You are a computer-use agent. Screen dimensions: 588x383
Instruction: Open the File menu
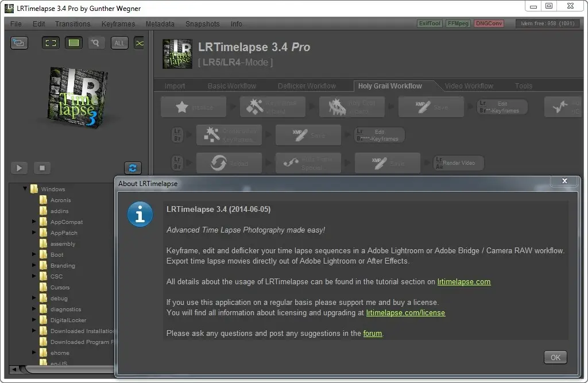(16, 24)
